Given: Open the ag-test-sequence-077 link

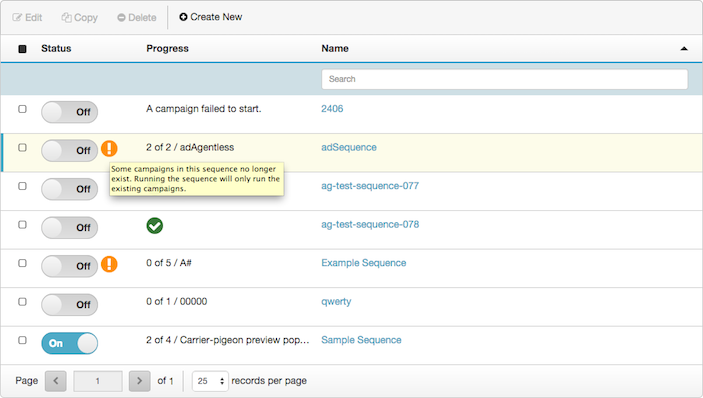Looking at the screenshot, I should [370, 186].
